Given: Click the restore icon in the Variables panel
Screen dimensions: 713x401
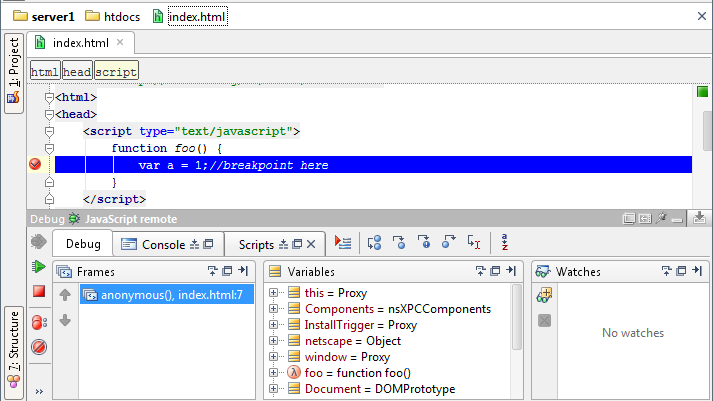Looking at the screenshot, I should click(495, 271).
